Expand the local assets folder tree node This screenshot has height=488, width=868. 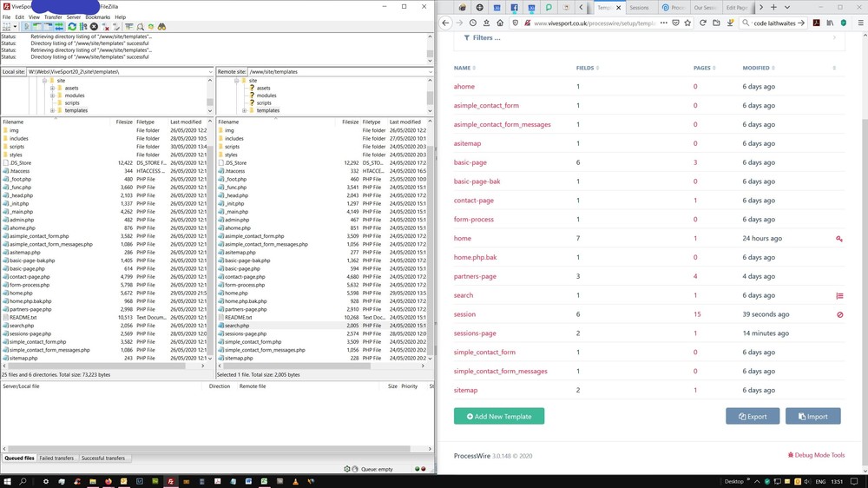tap(52, 89)
